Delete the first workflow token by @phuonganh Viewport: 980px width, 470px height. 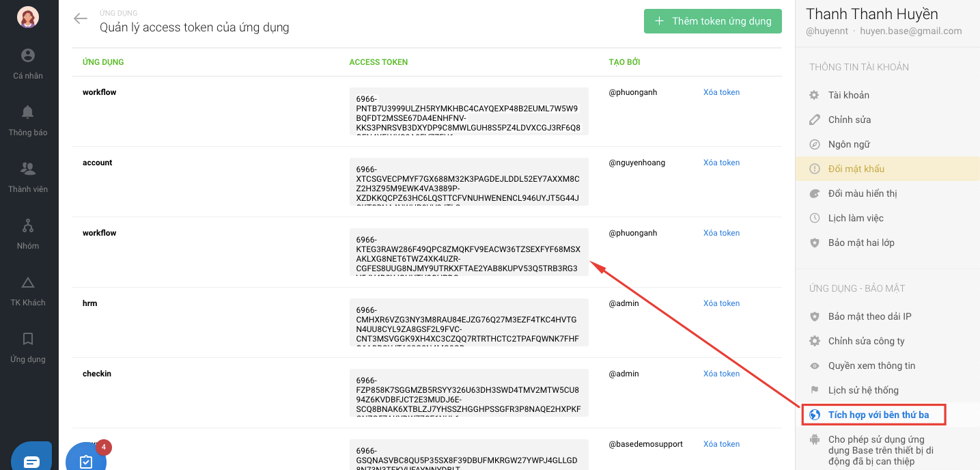coord(721,92)
